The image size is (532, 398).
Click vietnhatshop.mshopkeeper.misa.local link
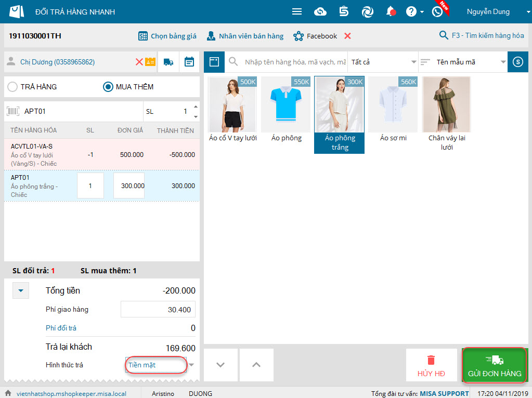[x=71, y=394]
